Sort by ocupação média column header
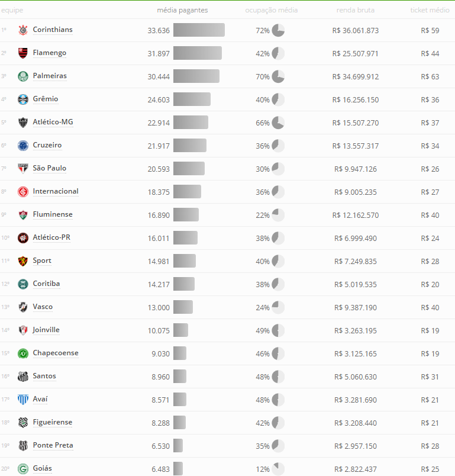Image resolution: width=455 pixels, height=476 pixels. [272, 10]
